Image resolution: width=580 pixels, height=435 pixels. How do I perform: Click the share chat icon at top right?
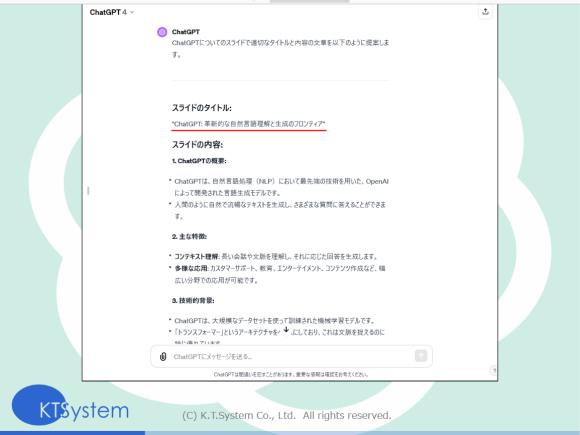click(x=485, y=11)
